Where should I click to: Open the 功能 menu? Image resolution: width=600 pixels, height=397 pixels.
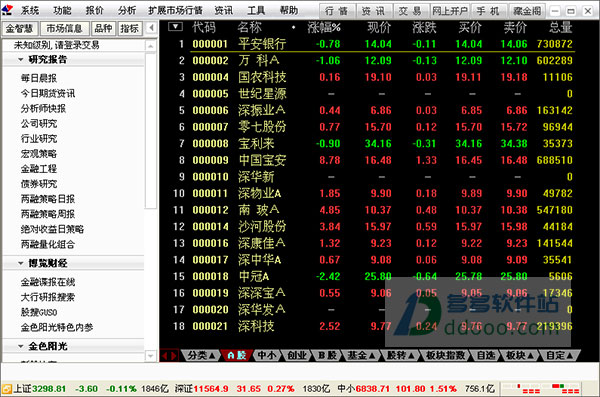(x=62, y=10)
